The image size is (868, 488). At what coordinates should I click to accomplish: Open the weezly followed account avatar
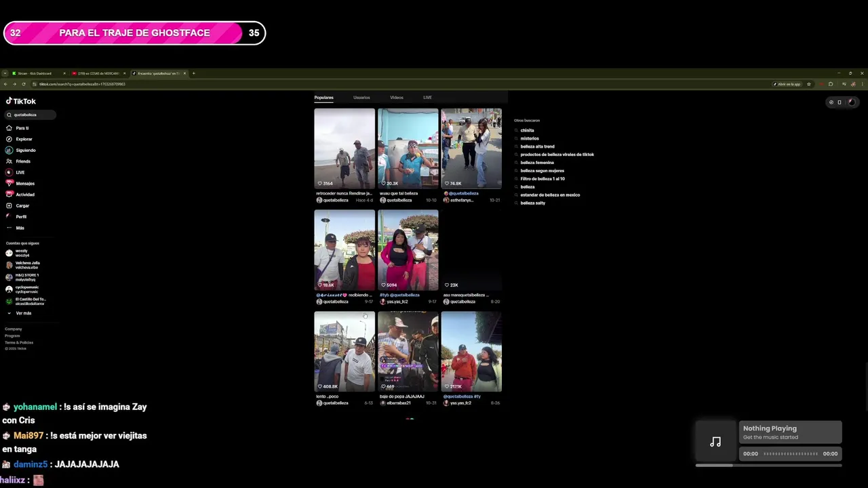click(x=9, y=253)
